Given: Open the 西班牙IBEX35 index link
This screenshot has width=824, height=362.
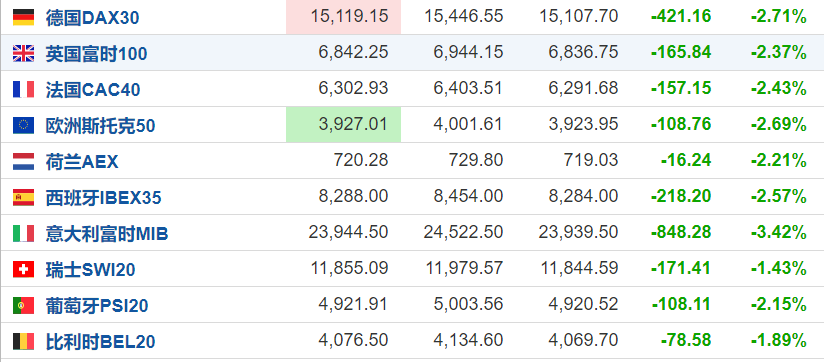Looking at the screenshot, I should pyautogui.click(x=104, y=198).
